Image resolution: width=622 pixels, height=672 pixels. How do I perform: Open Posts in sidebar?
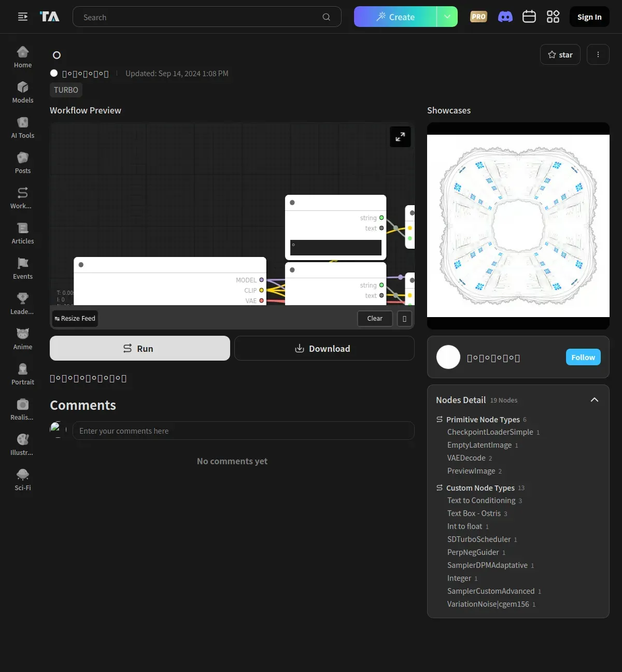[x=23, y=163]
